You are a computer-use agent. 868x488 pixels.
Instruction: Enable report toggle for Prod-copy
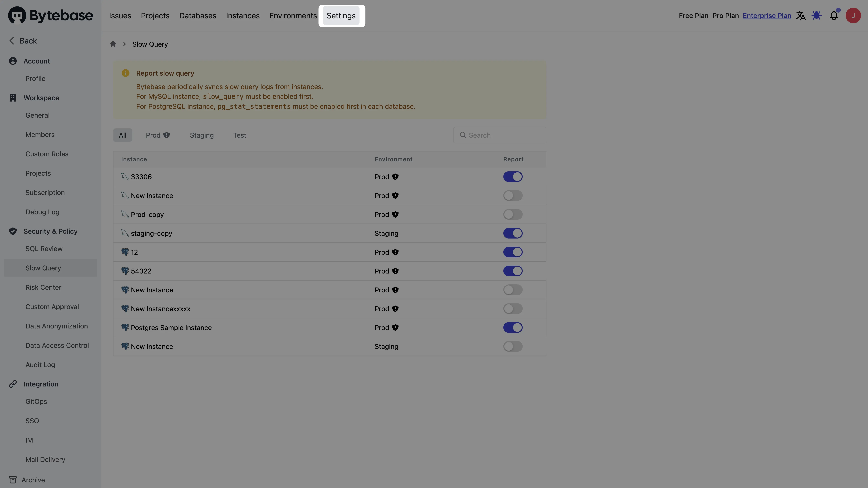[513, 215]
